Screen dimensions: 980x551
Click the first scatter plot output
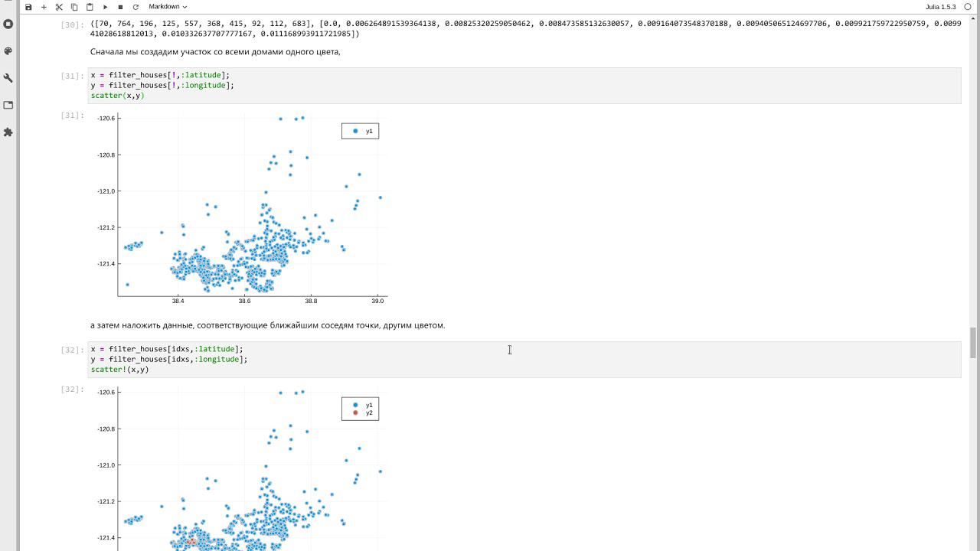tap(240, 209)
